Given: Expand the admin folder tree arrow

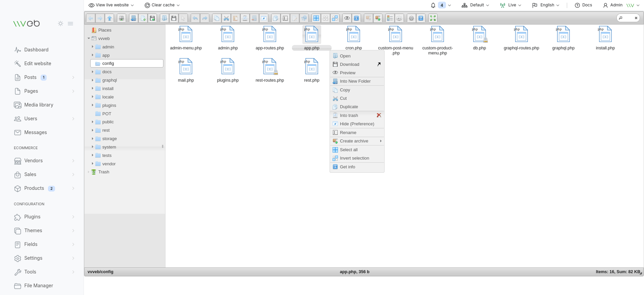Looking at the screenshot, I should (93, 47).
